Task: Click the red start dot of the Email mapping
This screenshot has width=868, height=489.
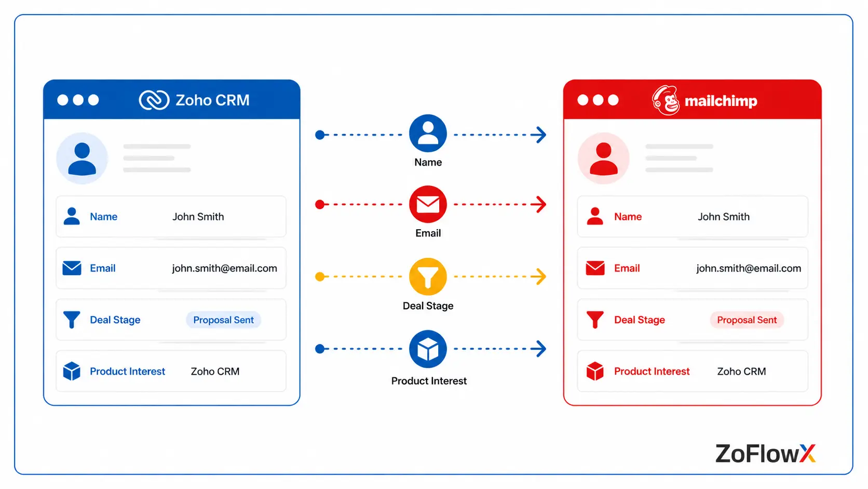Action: pos(320,204)
